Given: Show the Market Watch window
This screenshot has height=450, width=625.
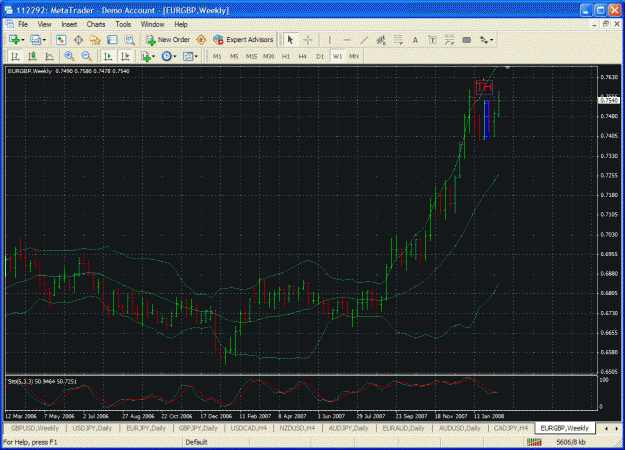Looking at the screenshot, I should click(x=61, y=40).
